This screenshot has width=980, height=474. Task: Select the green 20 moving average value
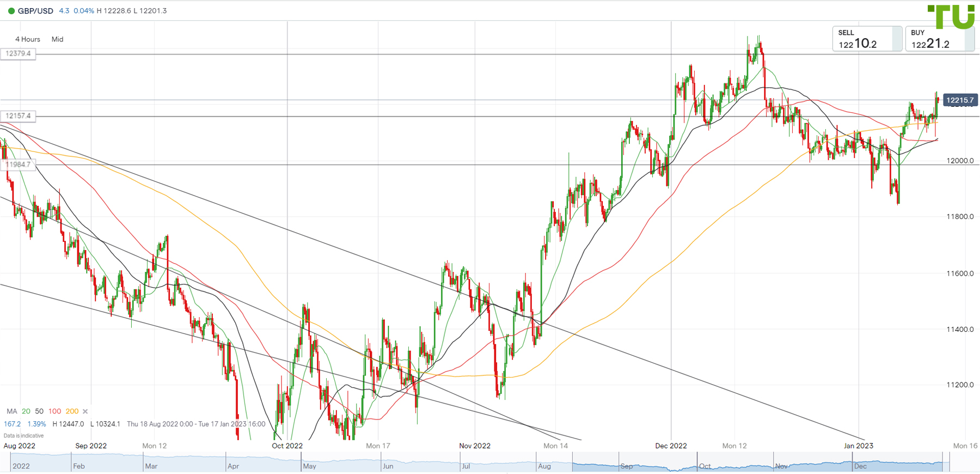click(26, 411)
